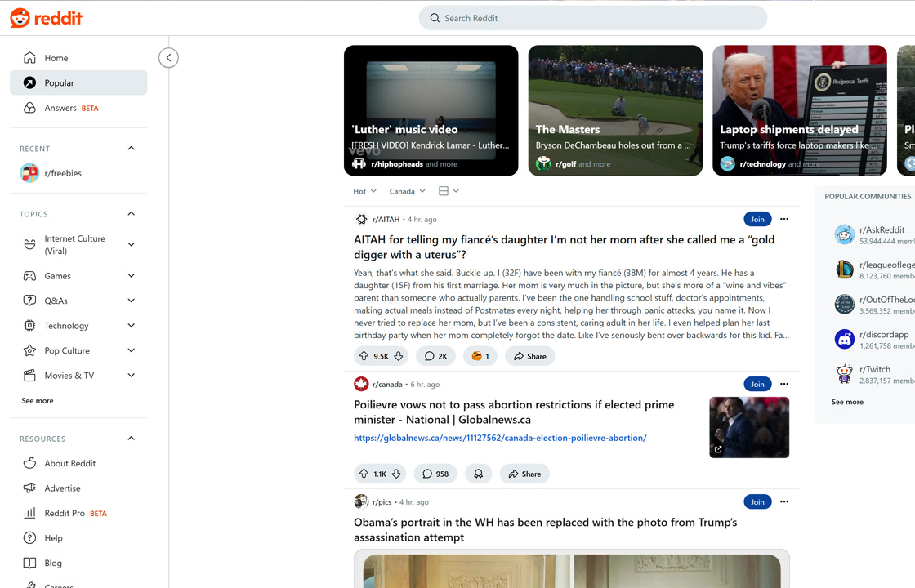Upvote the Poilievre r/canada post
Viewport: 915px width, 588px height.
coord(364,474)
